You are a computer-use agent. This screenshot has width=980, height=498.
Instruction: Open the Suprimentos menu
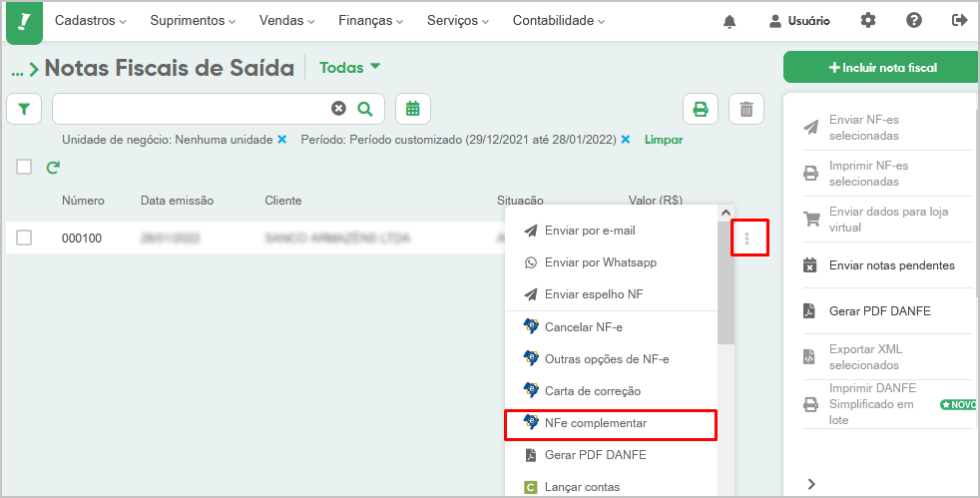(193, 21)
